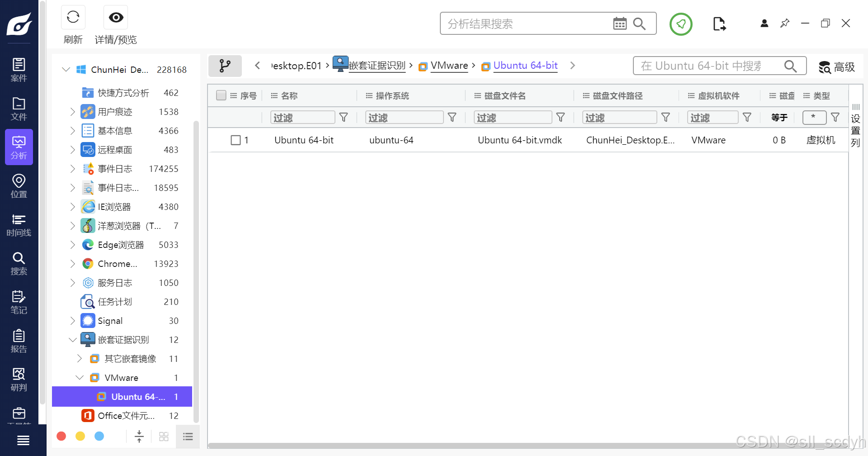The height and width of the screenshot is (456, 868).
Task: Click the calendar icon in the top search box
Action: click(x=620, y=24)
